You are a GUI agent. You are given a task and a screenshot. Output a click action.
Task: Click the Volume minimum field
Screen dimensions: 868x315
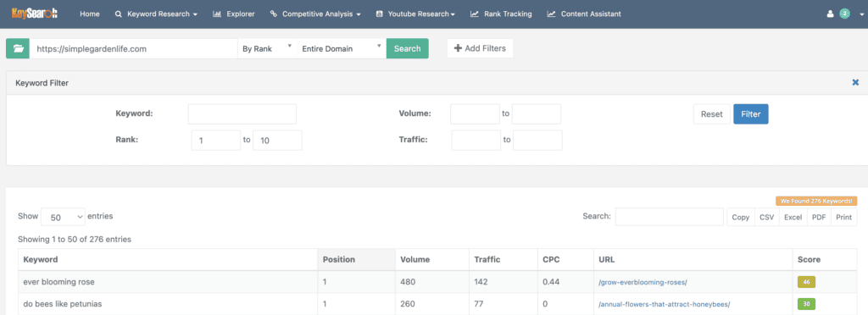[x=475, y=113]
